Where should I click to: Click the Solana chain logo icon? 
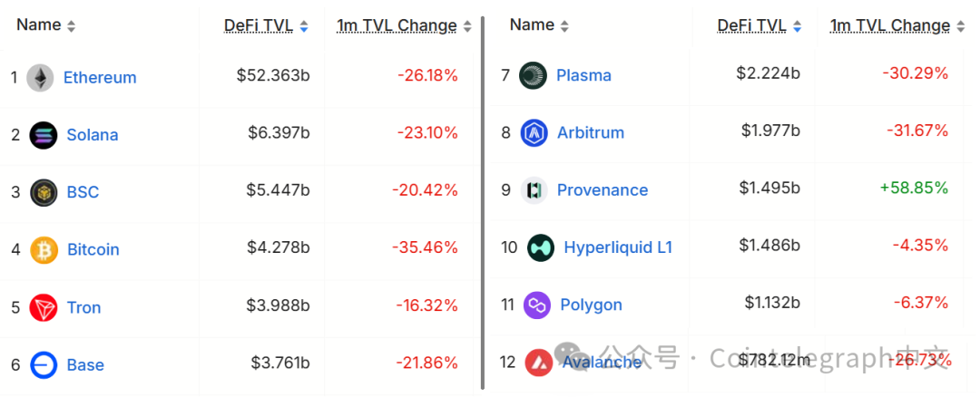coord(43,135)
